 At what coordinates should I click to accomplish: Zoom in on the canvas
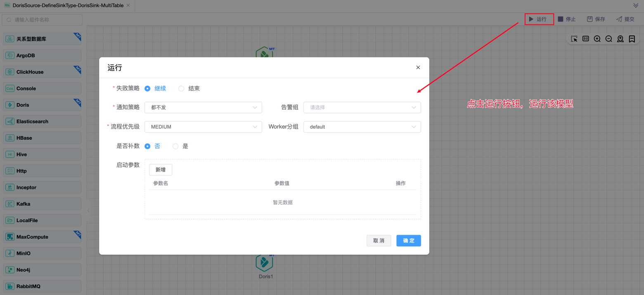click(597, 39)
